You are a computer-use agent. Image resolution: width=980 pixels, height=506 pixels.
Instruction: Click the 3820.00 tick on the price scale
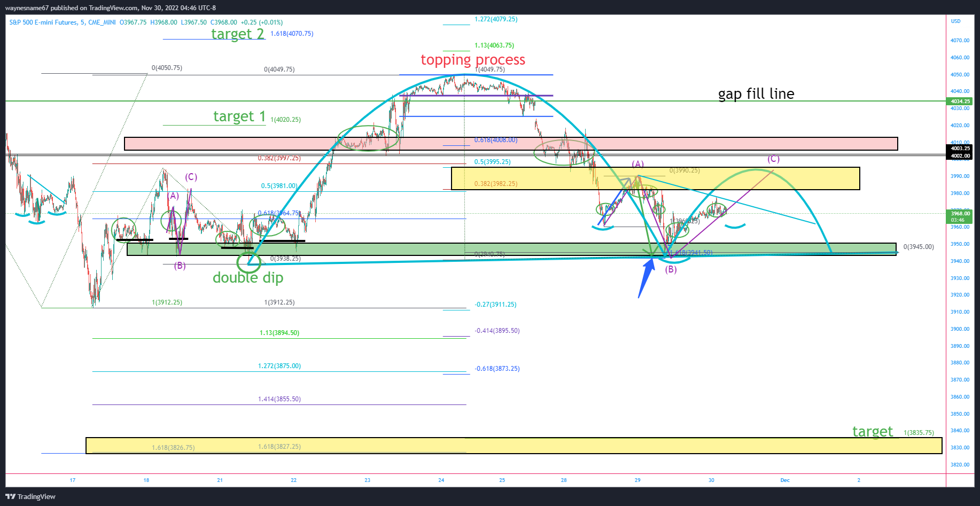[960, 465]
